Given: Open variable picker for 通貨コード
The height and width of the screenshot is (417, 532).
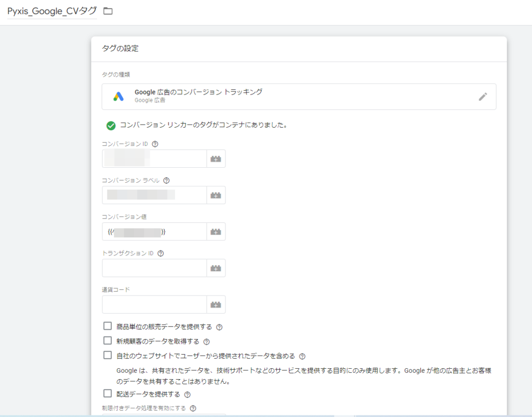Looking at the screenshot, I should point(216,304).
